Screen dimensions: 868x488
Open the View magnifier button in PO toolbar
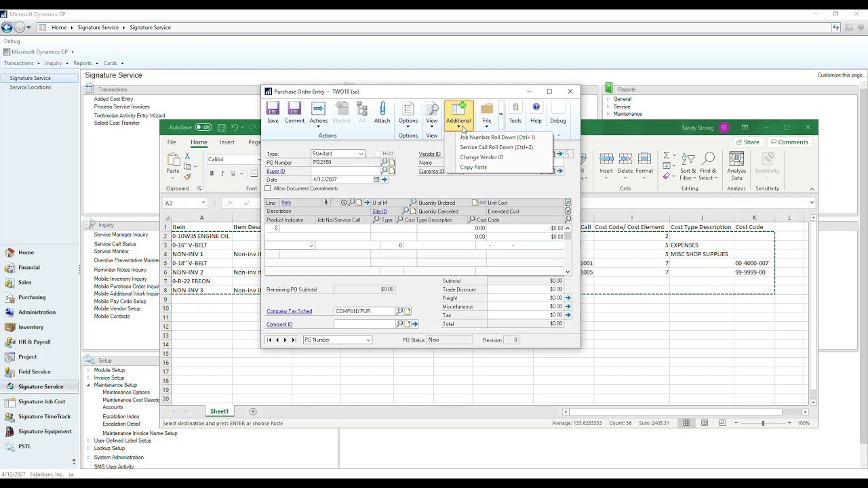click(x=432, y=114)
